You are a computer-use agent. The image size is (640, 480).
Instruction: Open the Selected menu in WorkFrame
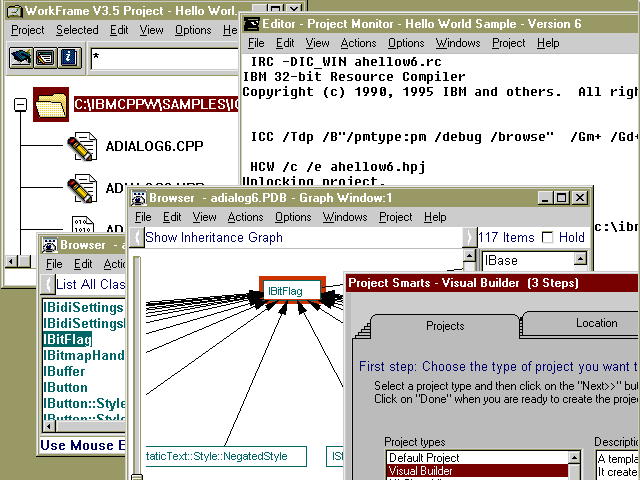77,30
